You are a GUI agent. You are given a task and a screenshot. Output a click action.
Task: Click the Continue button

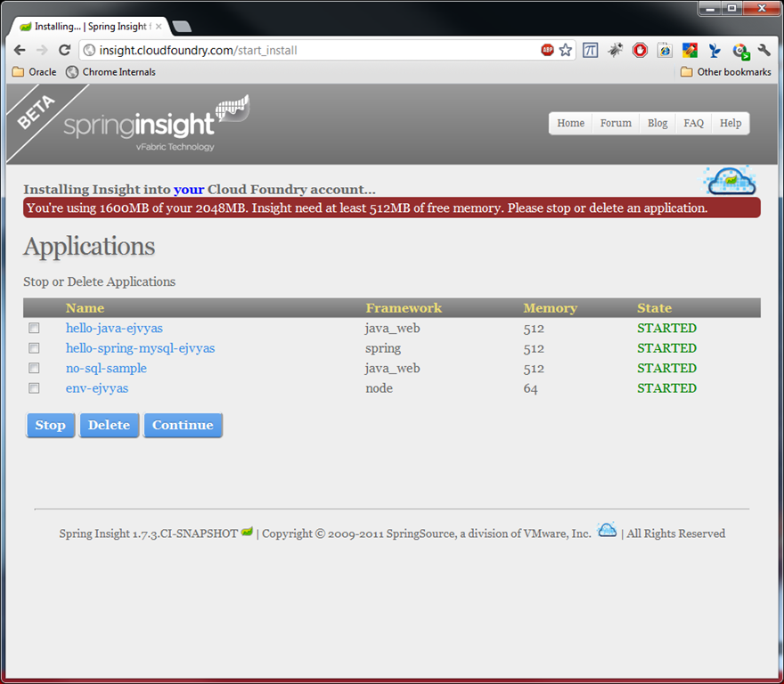point(183,425)
